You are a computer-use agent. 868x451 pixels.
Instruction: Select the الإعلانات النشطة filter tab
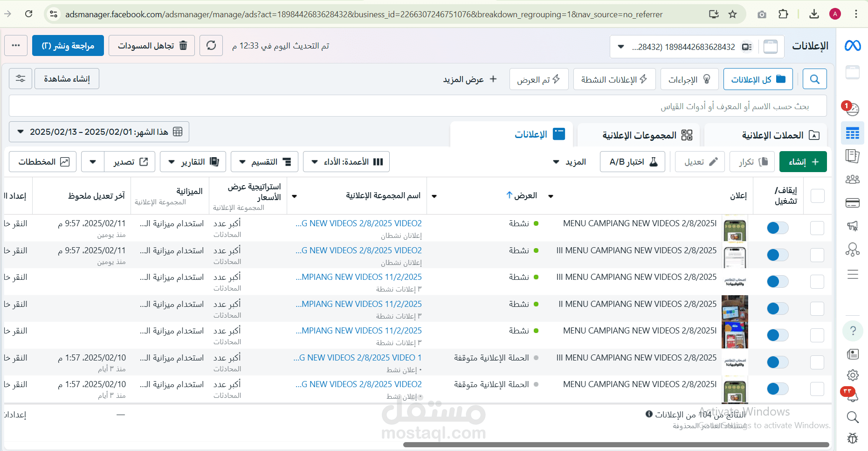tap(614, 79)
